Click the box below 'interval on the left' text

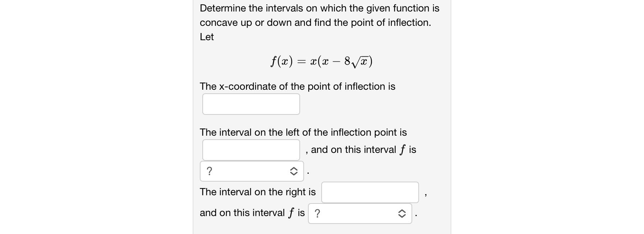(x=251, y=150)
